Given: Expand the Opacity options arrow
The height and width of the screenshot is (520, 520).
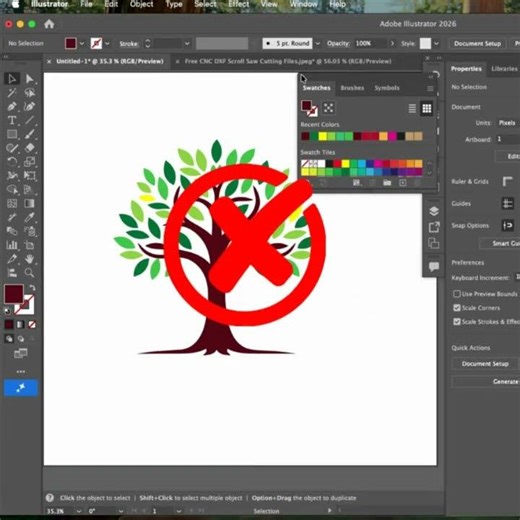Looking at the screenshot, I should point(392,43).
